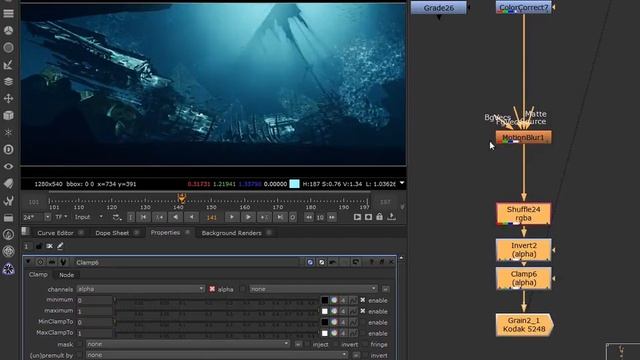Open the Particles nodes toolbar icon
The image size is (640, 360).
(8, 132)
